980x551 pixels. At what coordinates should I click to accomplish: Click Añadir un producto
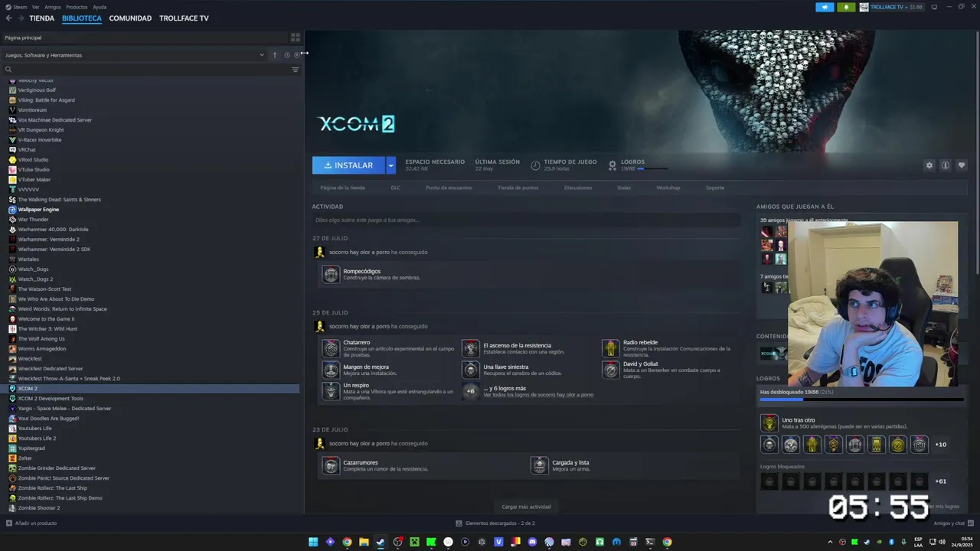(31, 523)
